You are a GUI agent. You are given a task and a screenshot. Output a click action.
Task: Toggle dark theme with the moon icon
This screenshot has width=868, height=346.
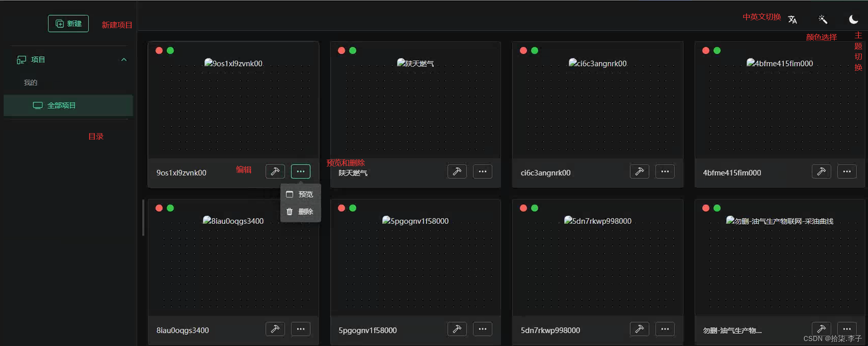pos(853,20)
